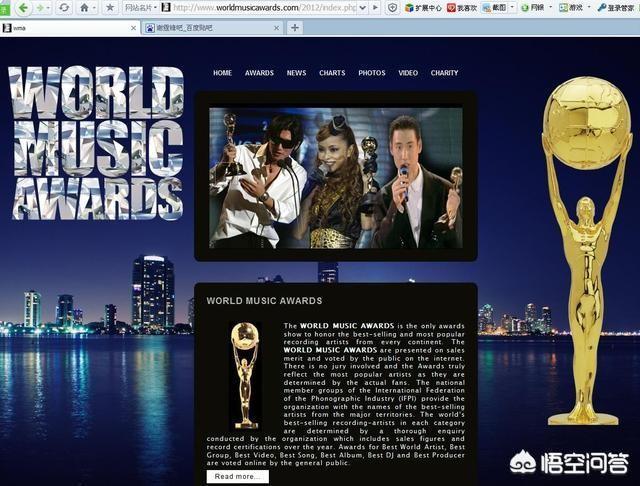640x486 pixels.
Task: Expand the 截图 screenshot dropdown arrow
Action: (x=513, y=7)
